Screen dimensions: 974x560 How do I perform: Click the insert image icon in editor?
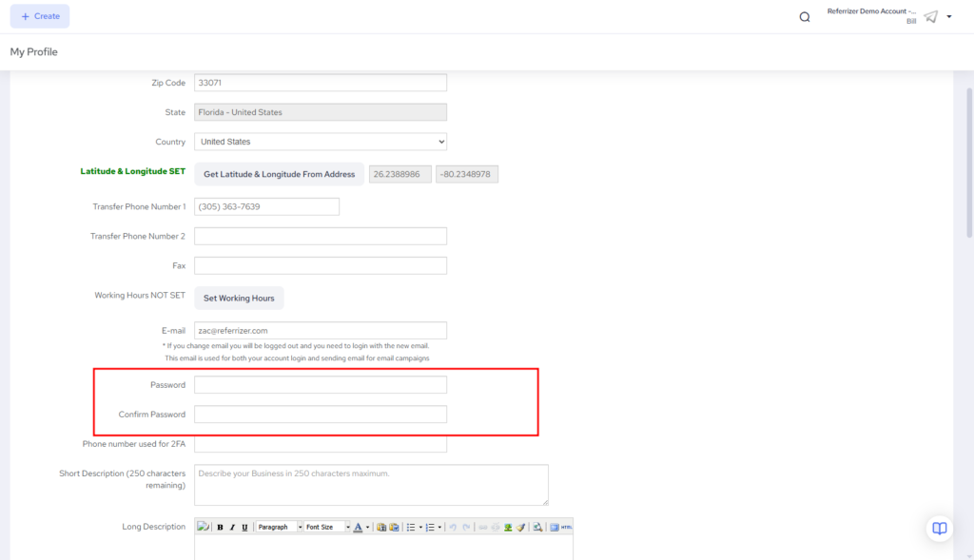coord(509,527)
